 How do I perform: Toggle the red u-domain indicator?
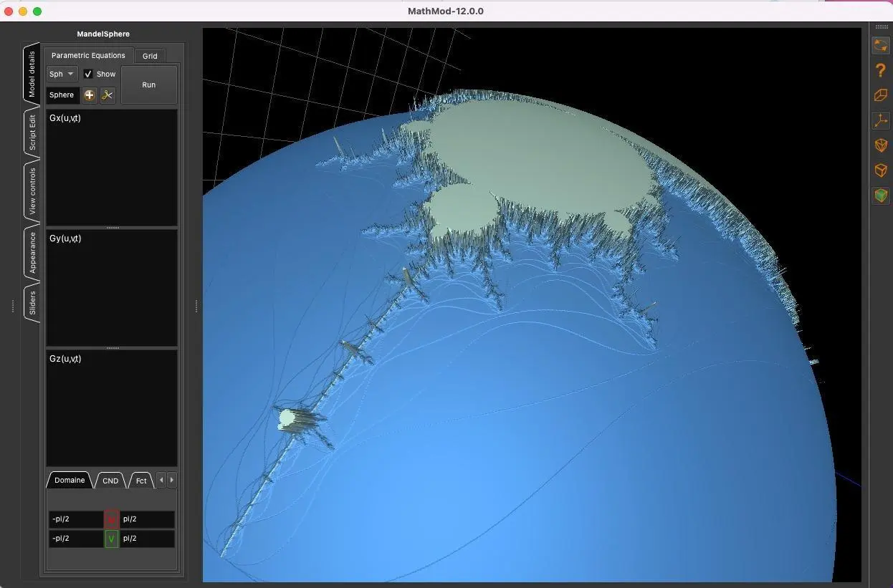[111, 519]
